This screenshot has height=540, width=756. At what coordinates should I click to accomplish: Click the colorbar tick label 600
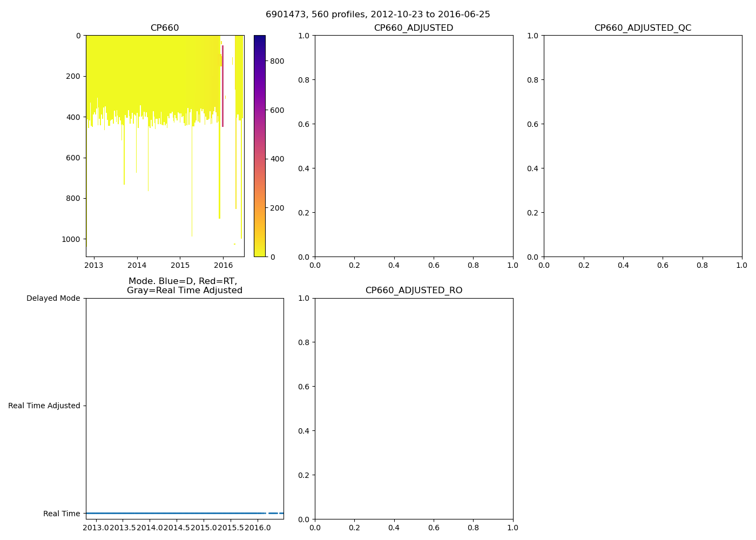[x=277, y=110]
